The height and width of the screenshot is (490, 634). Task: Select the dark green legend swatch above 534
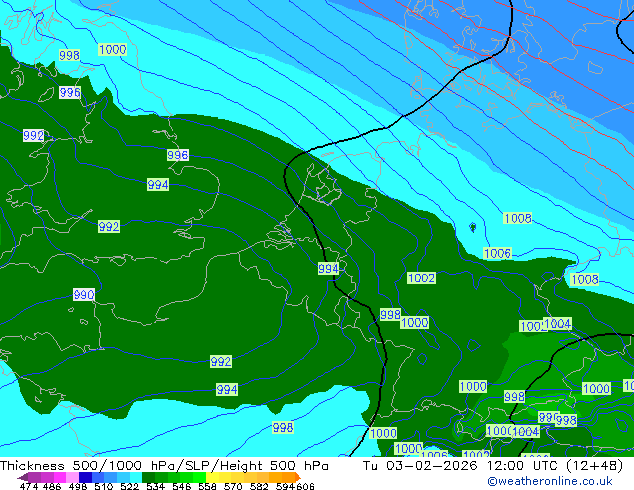148,477
